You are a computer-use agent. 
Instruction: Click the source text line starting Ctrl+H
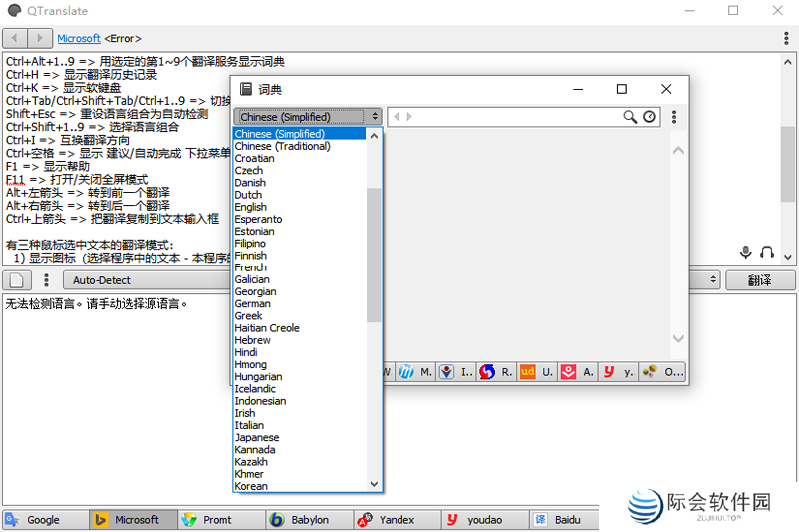point(82,75)
